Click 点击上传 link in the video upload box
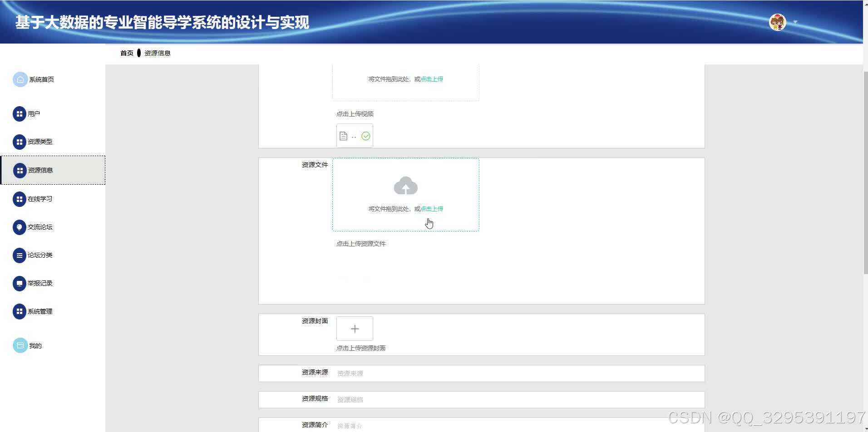The width and height of the screenshot is (868, 432). click(x=431, y=79)
